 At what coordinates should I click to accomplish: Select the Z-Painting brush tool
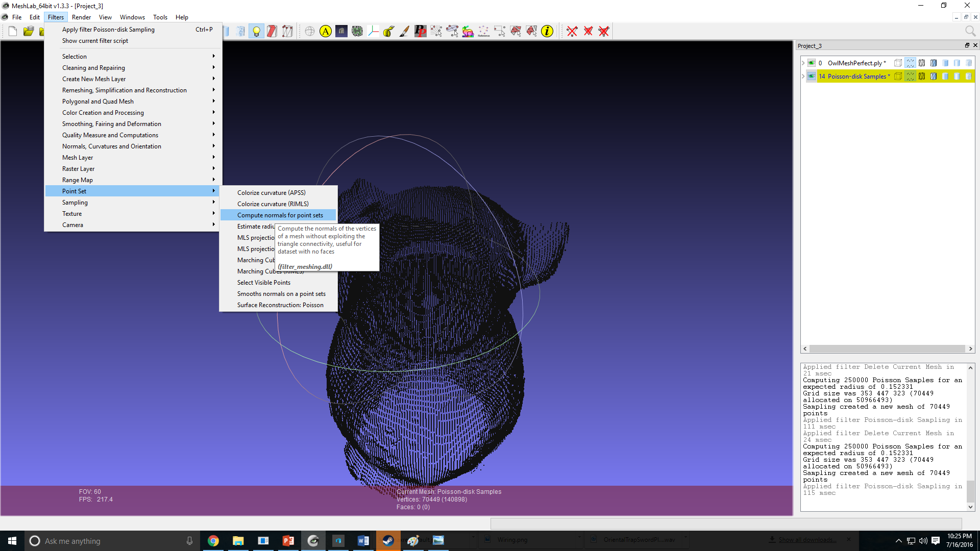point(405,32)
